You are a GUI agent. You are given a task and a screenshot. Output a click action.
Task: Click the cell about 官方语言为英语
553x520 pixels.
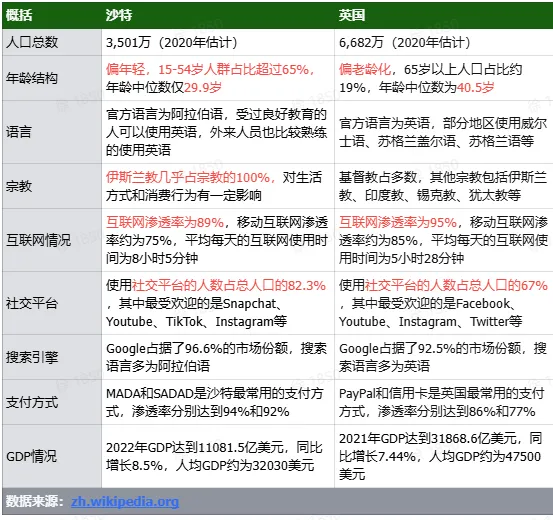coord(444,132)
